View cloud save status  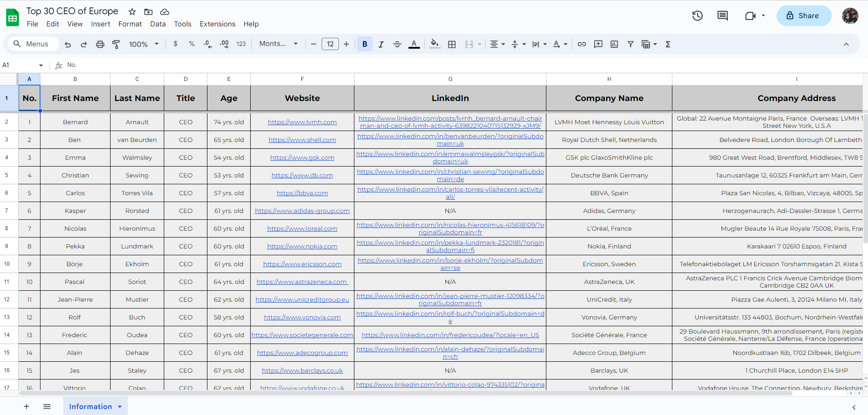[x=165, y=12]
